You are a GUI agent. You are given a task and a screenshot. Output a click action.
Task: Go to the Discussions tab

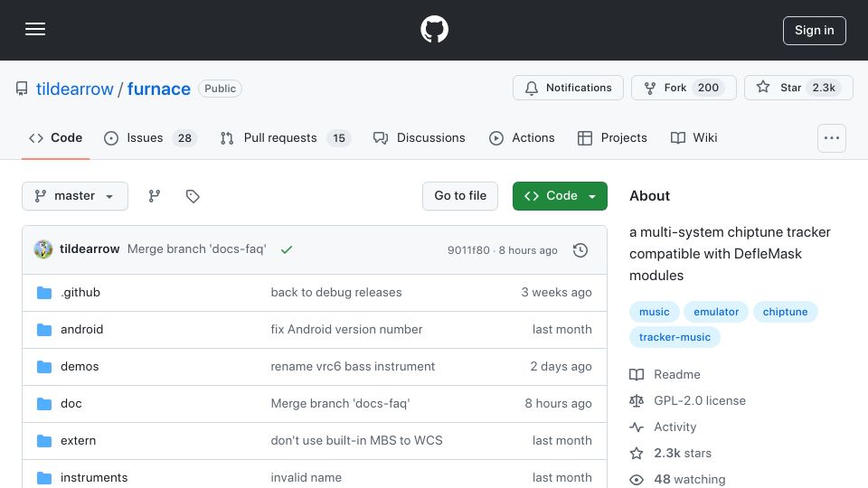pyautogui.click(x=419, y=137)
